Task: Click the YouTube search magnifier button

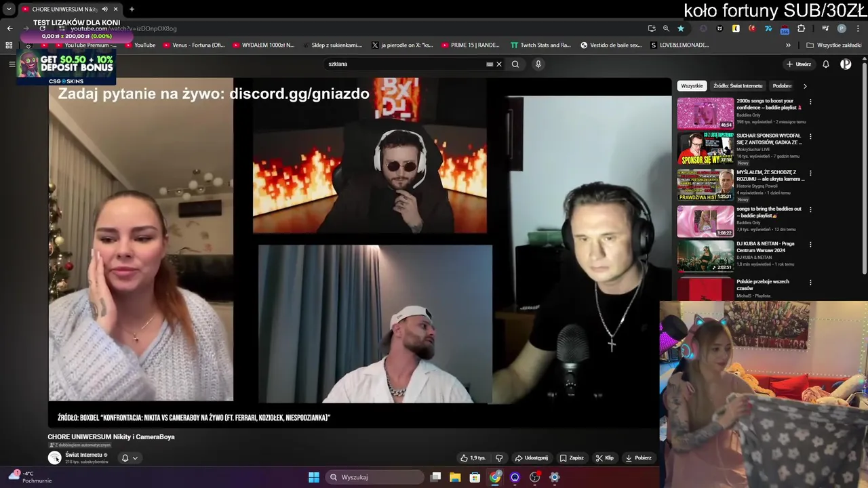Action: [x=515, y=64]
